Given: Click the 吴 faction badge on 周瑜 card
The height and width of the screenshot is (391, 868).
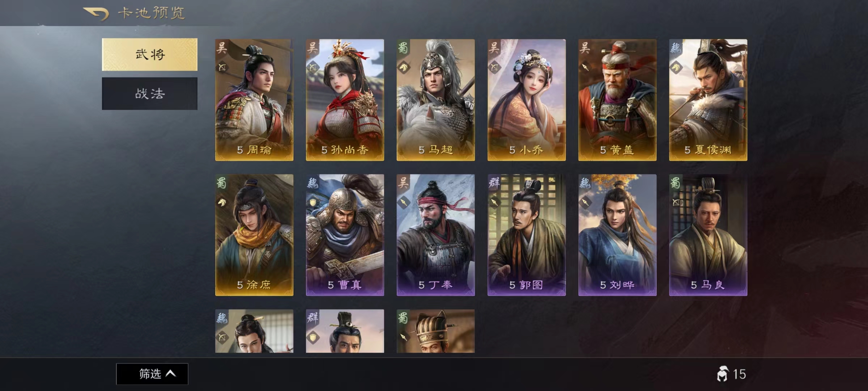Looking at the screenshot, I should 222,47.
